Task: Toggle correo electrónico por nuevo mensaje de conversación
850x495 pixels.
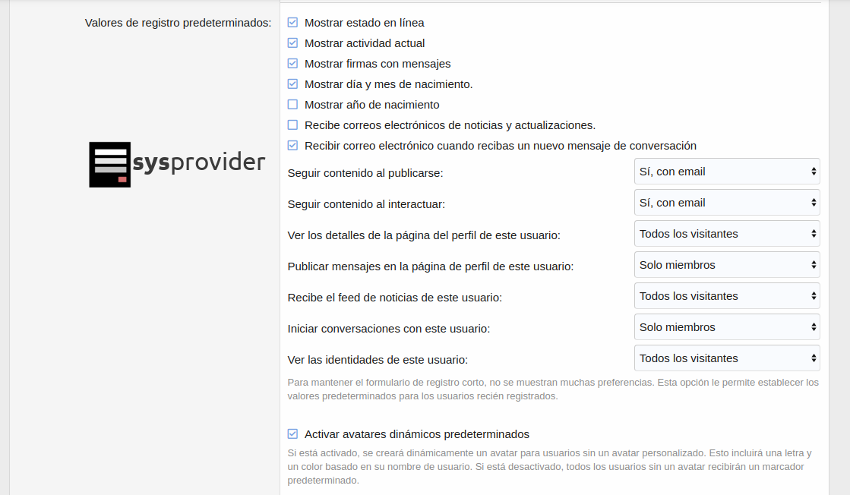Action: [x=293, y=146]
